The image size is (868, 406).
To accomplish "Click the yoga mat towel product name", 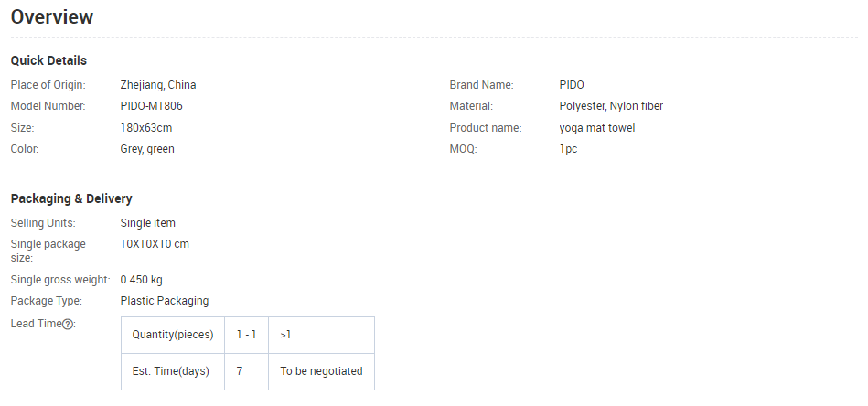I will pyautogui.click(x=596, y=128).
